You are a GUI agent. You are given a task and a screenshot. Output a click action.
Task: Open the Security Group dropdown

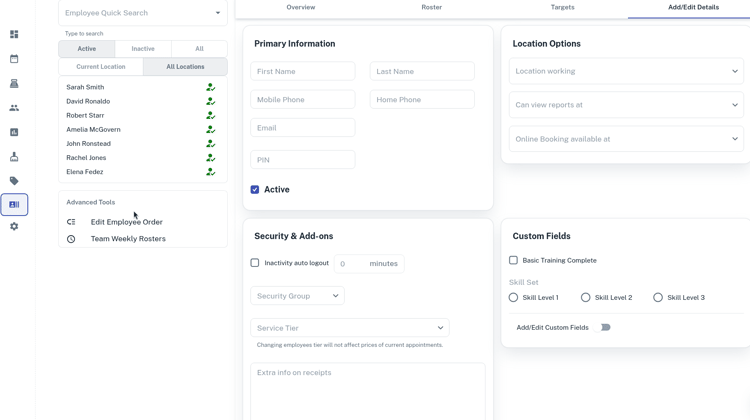click(297, 296)
